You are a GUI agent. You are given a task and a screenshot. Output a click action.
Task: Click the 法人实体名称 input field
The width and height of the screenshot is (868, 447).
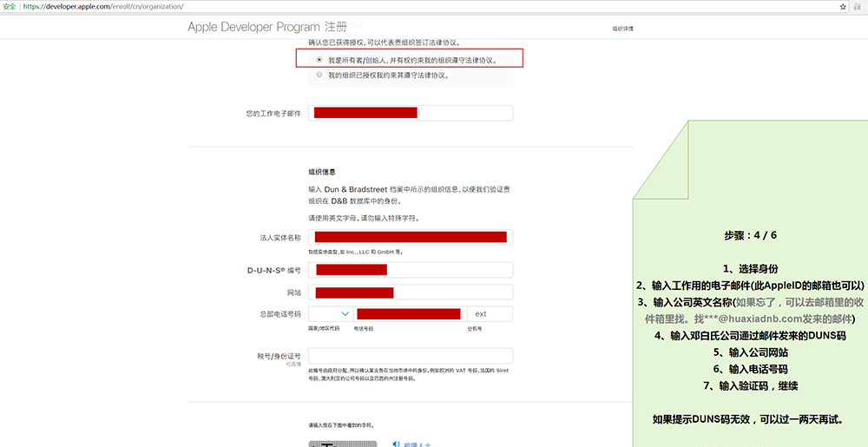click(410, 237)
